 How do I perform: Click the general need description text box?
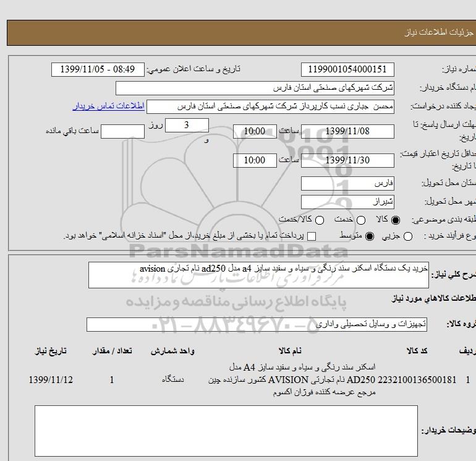point(258,275)
